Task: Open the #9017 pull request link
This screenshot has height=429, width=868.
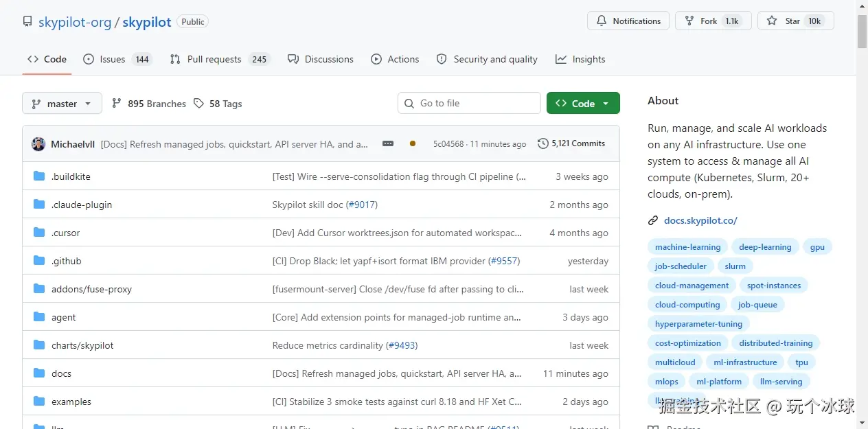Action: (362, 205)
